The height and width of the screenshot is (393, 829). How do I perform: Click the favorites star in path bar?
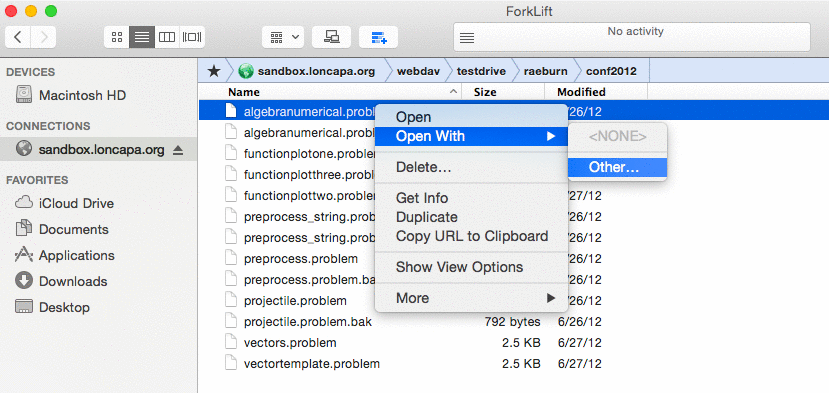click(x=214, y=71)
